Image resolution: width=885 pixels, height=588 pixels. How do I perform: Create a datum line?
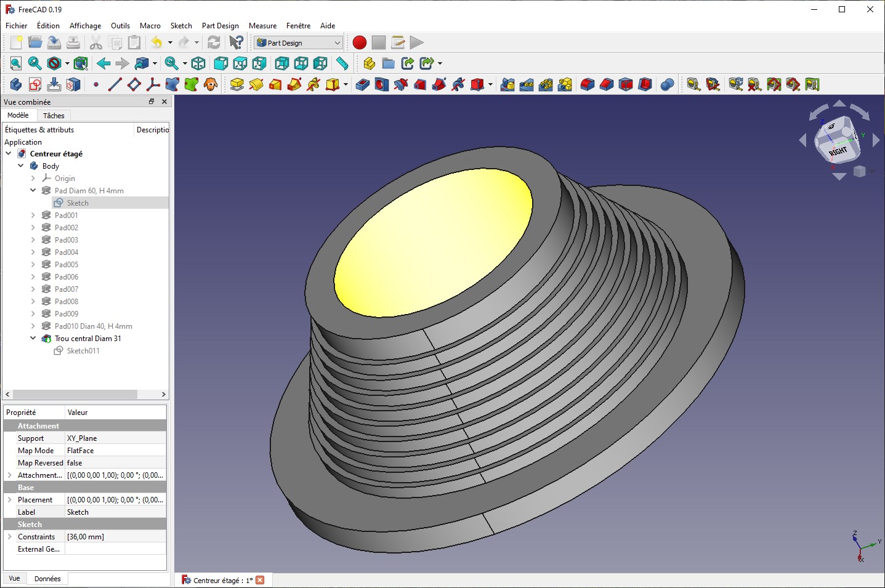[115, 84]
